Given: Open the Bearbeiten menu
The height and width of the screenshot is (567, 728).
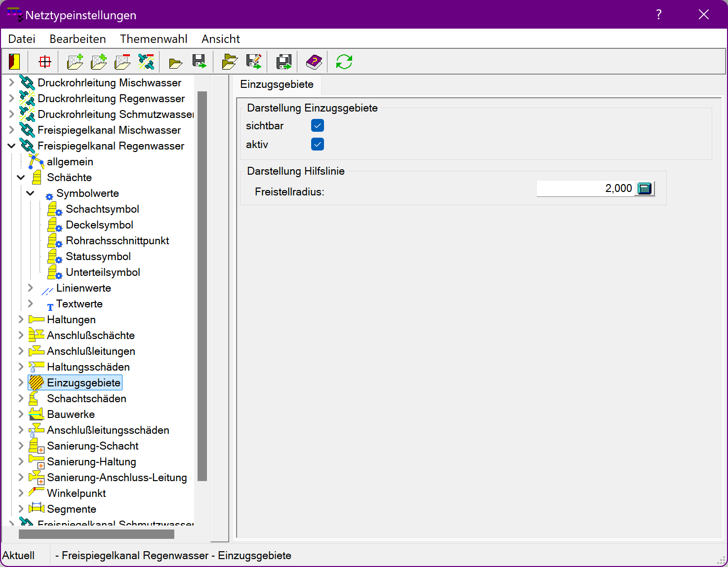Looking at the screenshot, I should click(78, 39).
